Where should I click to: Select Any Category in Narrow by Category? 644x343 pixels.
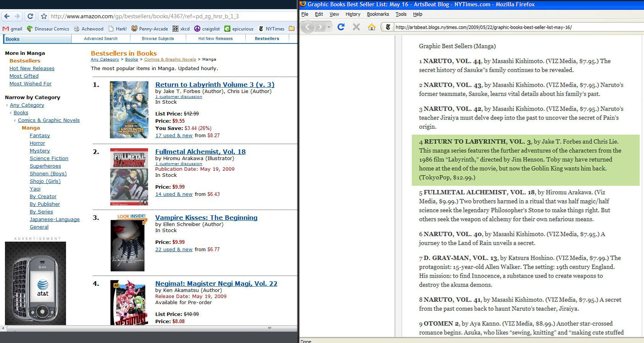click(x=27, y=105)
